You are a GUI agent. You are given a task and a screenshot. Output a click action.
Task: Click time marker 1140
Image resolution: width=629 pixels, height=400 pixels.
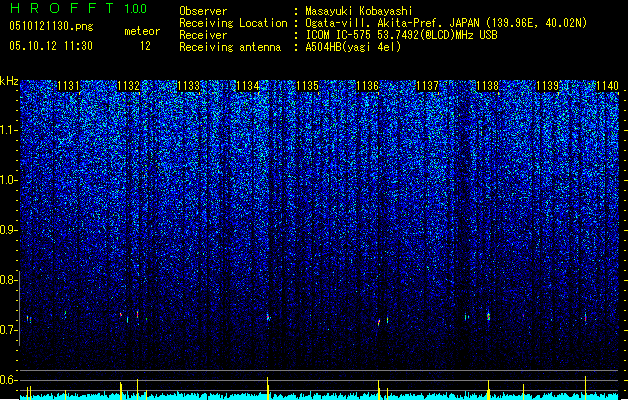(607, 86)
